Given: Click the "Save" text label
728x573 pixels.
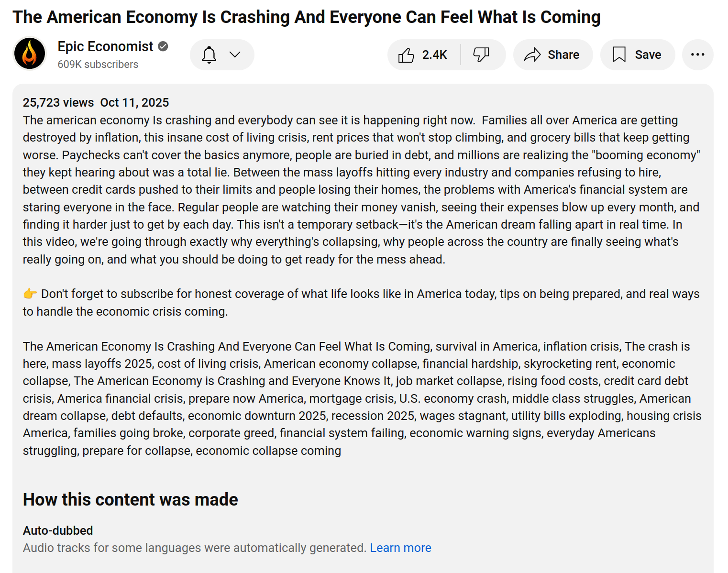Looking at the screenshot, I should (x=648, y=55).
